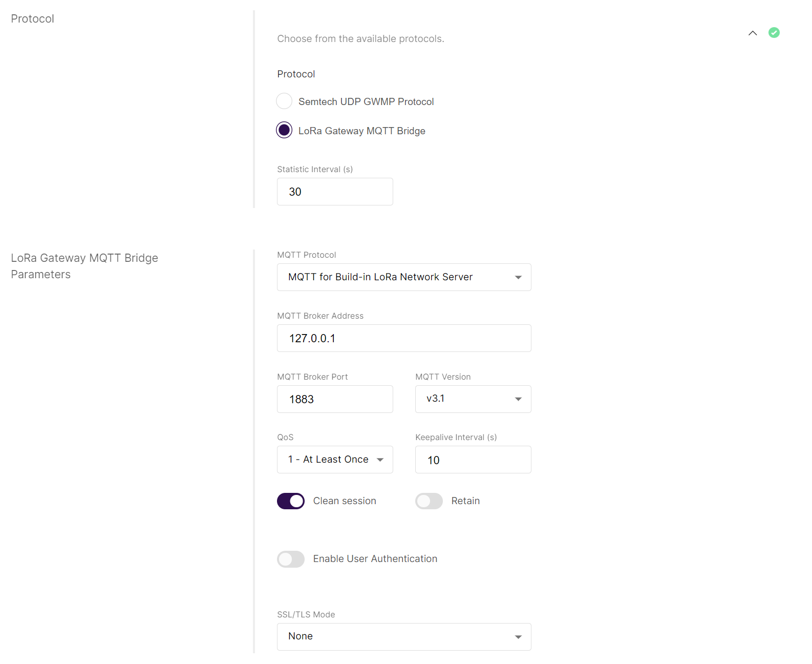The width and height of the screenshot is (812, 664).
Task: Click the MQTT Broker Address field
Action: [403, 338]
